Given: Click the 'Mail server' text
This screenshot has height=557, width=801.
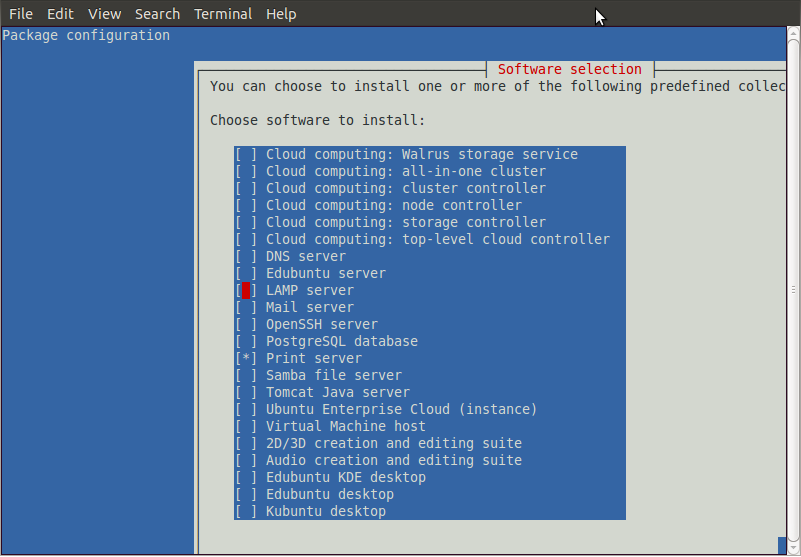Looking at the screenshot, I should click(x=310, y=307).
